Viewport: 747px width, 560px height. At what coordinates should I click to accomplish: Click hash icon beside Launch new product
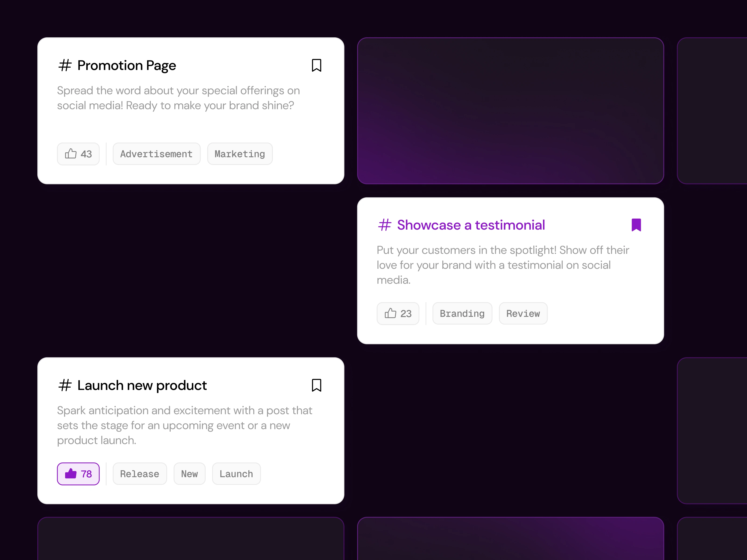(65, 385)
